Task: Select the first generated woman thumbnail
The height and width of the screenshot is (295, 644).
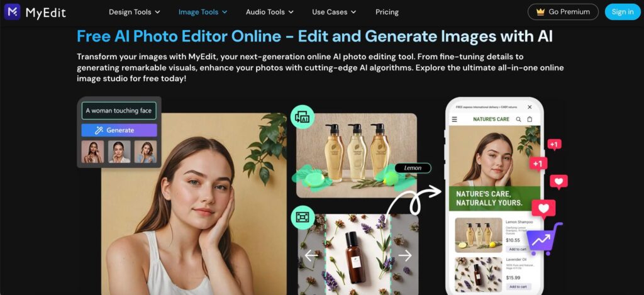Action: [92, 152]
